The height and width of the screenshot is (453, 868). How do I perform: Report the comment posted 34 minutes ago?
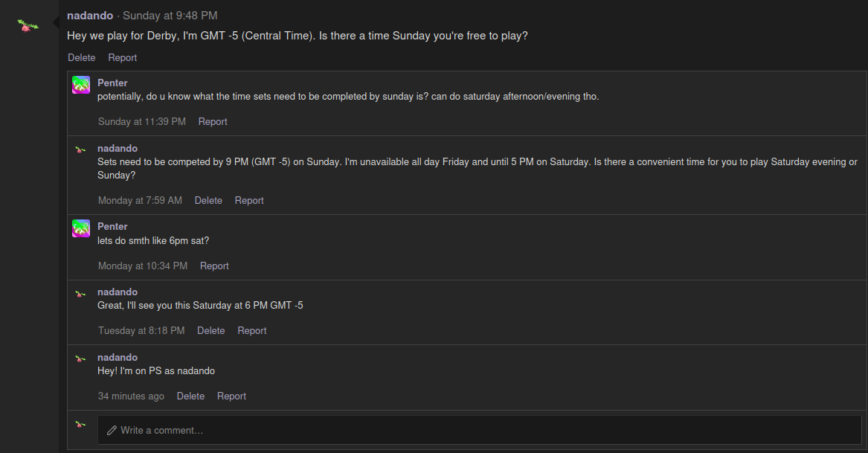click(231, 396)
